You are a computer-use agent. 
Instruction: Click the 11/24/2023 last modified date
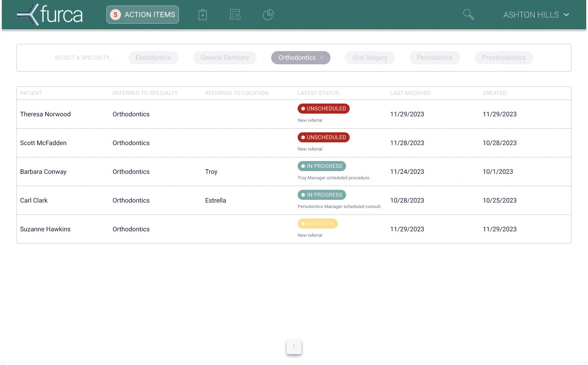[407, 172]
